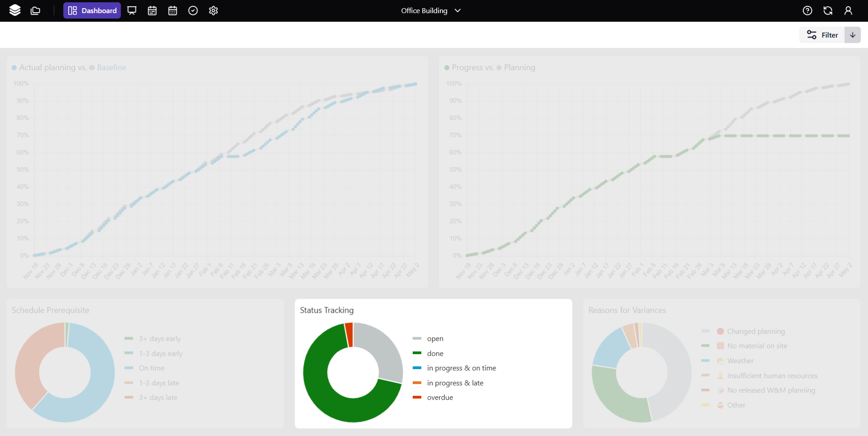
Task: Open the circled checkmark tasks icon
Action: coord(193,10)
